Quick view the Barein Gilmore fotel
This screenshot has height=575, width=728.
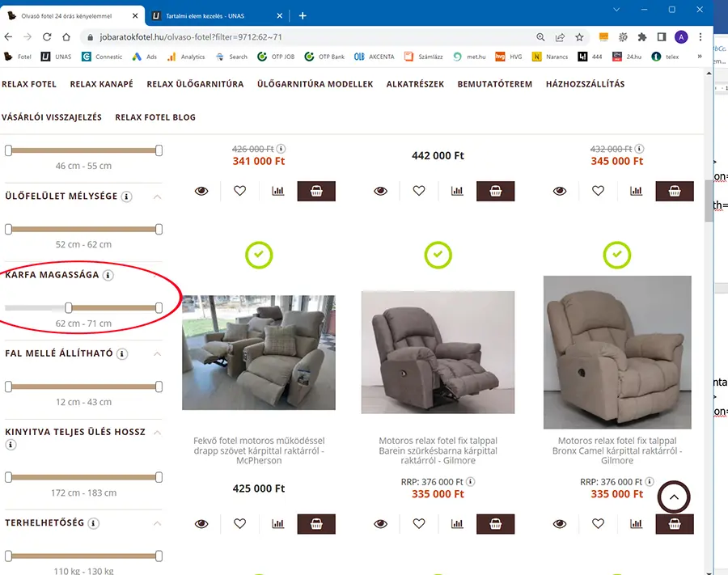click(381, 523)
